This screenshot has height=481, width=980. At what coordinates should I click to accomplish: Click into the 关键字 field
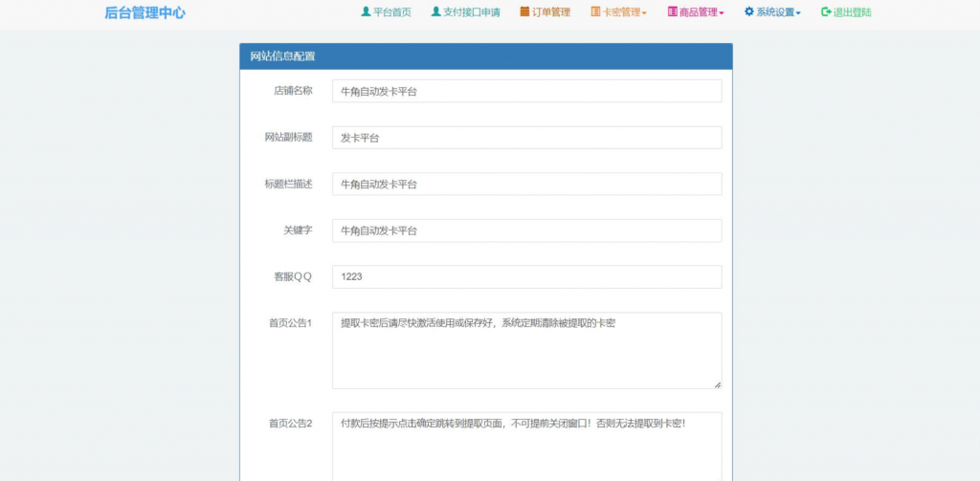coord(527,230)
